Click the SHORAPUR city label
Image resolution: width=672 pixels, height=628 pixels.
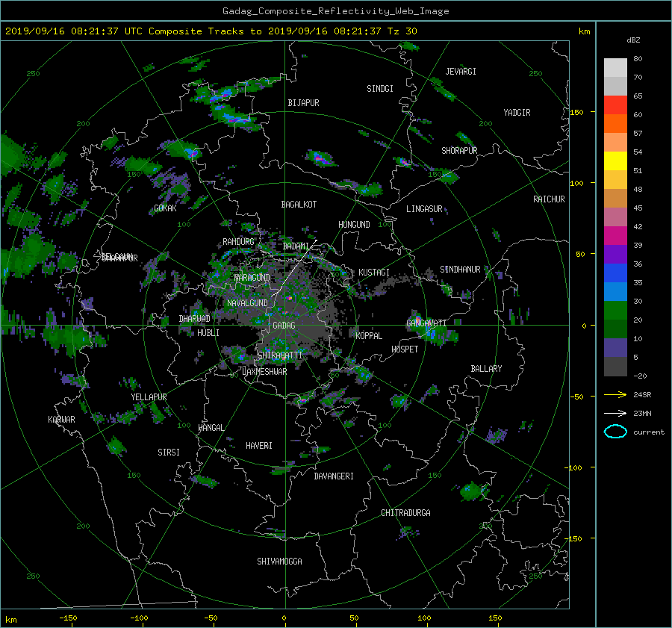[x=459, y=150]
